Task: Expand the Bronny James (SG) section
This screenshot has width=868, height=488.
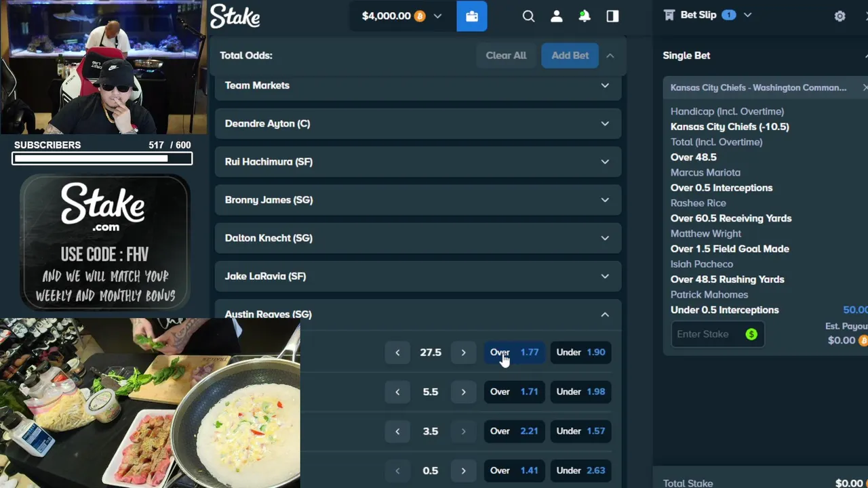Action: pyautogui.click(x=418, y=200)
